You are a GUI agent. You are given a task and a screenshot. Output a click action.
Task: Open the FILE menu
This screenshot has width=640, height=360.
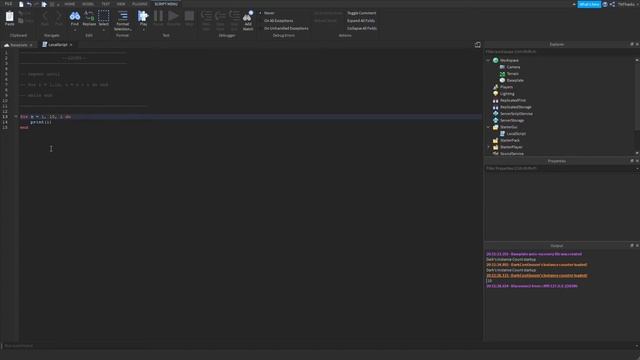[x=8, y=4]
